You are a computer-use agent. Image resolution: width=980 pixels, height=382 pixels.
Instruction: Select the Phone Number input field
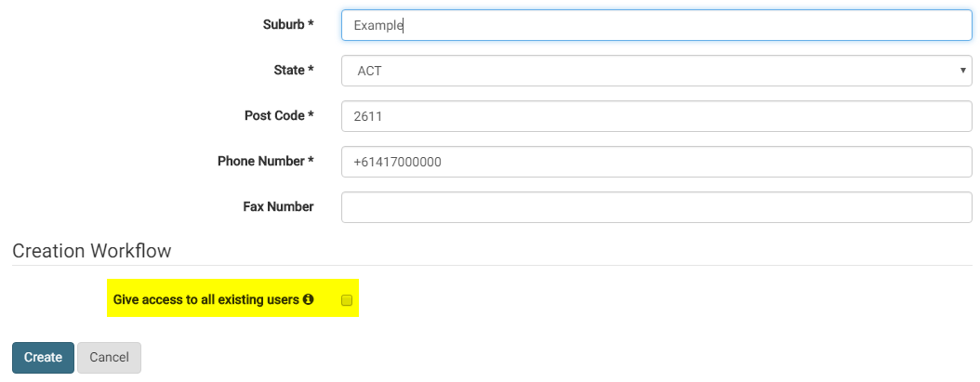coord(656,162)
